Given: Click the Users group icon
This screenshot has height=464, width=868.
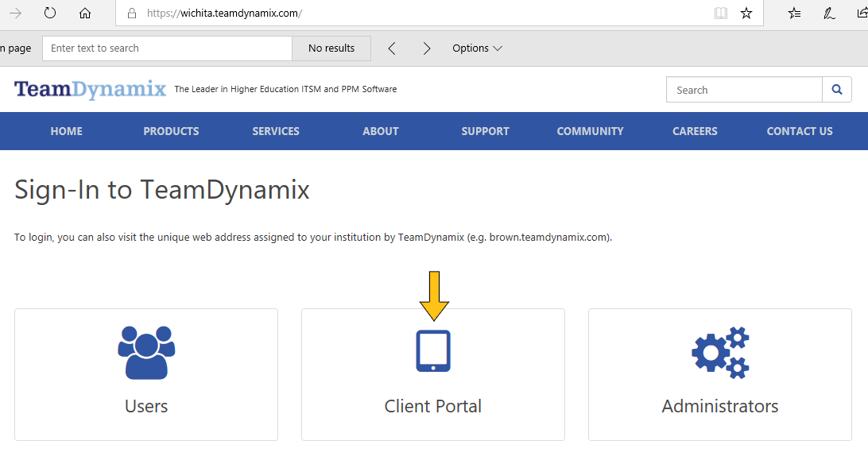Looking at the screenshot, I should click(x=146, y=352).
